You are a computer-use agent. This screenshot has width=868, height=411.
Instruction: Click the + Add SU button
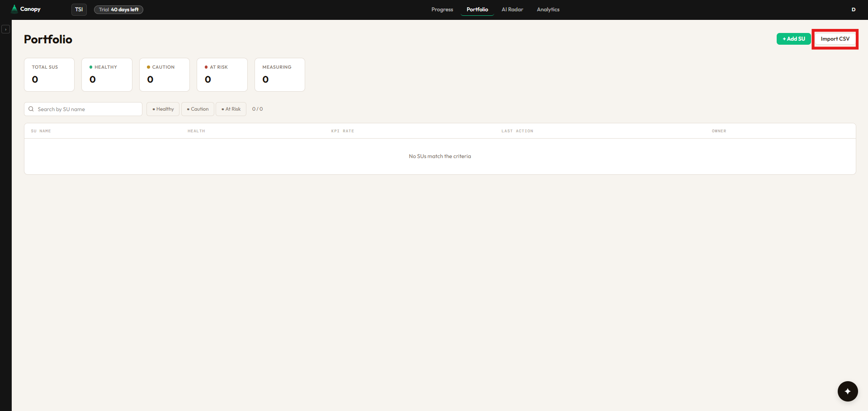pos(794,39)
